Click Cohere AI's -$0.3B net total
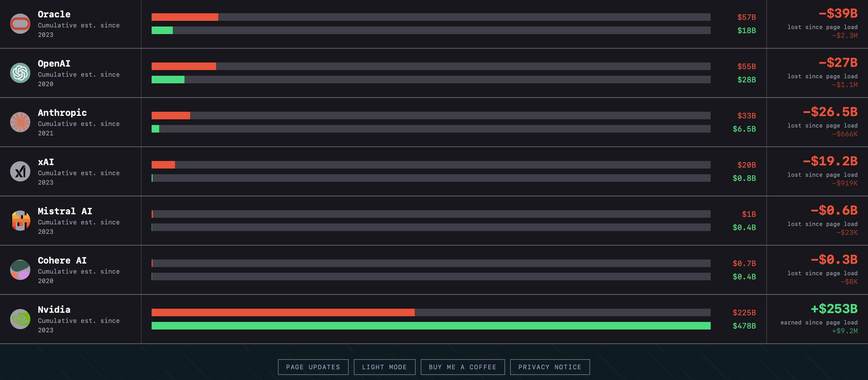This screenshot has width=868, height=380. tap(834, 259)
